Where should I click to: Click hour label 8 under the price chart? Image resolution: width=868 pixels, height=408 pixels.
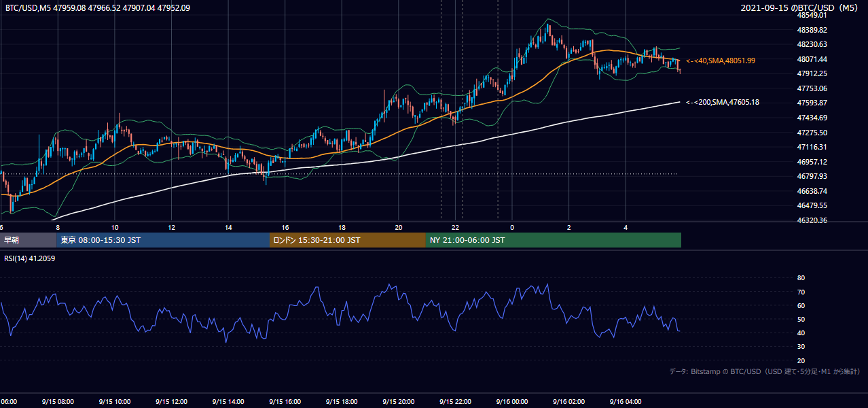point(58,227)
